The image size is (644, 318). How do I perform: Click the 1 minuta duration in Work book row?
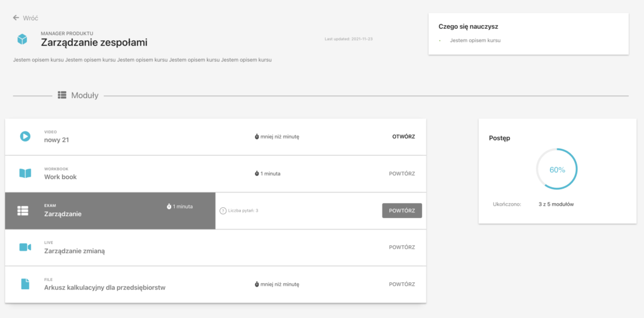click(x=270, y=173)
